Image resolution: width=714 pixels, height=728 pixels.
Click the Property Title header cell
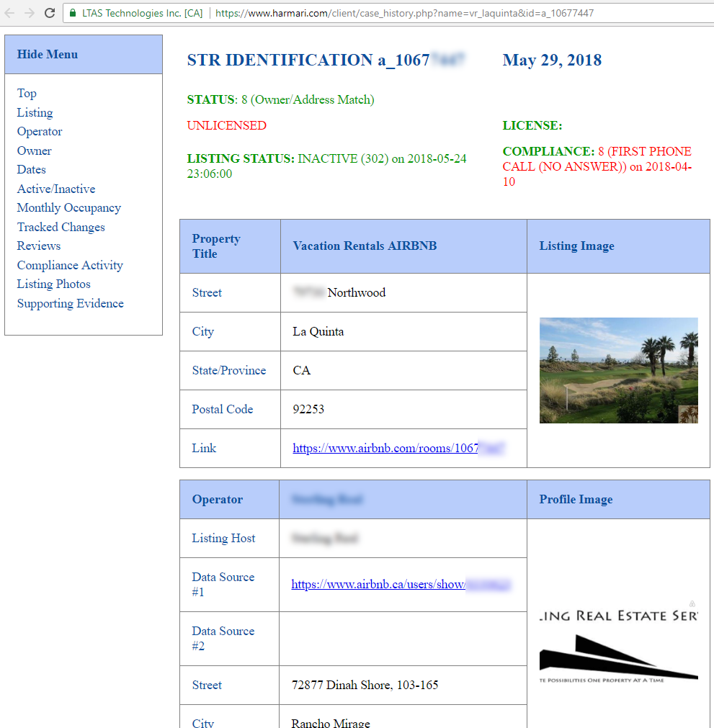pos(230,246)
